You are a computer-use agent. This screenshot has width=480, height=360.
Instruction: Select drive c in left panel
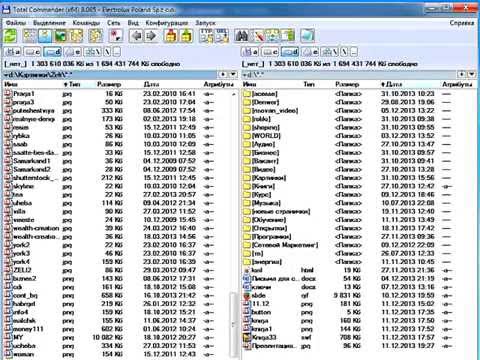coord(33,52)
